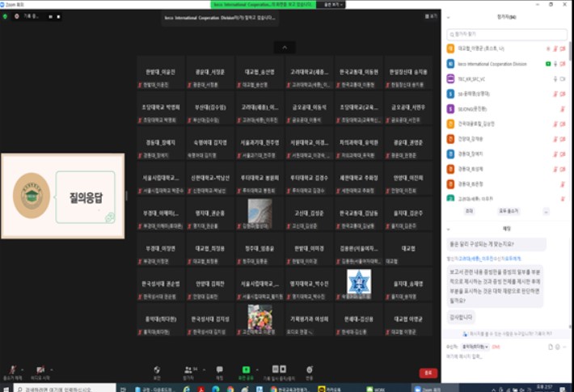Toggle the microphone mute button
This screenshot has width=574, height=392.
[10, 370]
